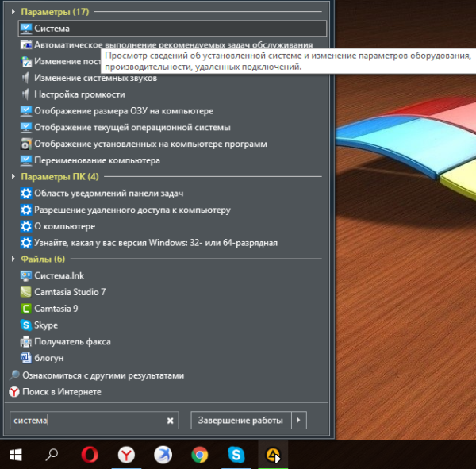
Task: Select text Настройка громкости
Action: 79,94
